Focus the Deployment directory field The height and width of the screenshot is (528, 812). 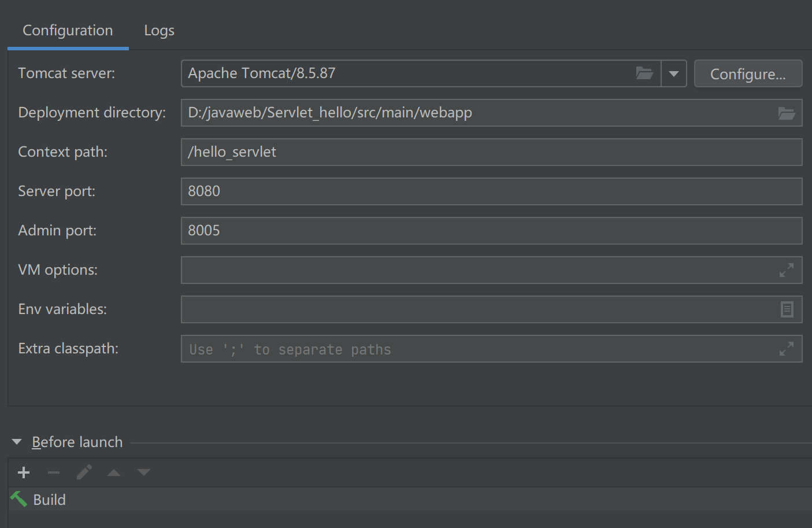(492, 113)
